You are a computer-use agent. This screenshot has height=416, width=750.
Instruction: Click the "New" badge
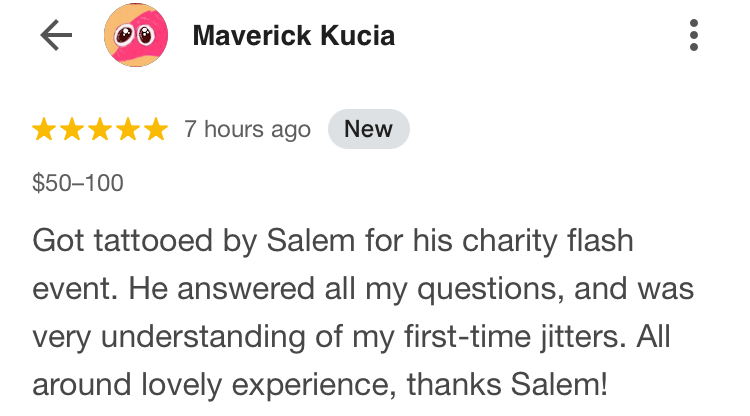pos(368,129)
